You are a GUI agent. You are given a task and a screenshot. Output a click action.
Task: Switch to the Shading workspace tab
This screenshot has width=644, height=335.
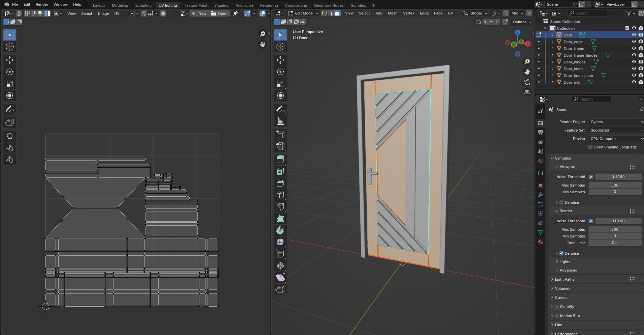click(x=221, y=5)
